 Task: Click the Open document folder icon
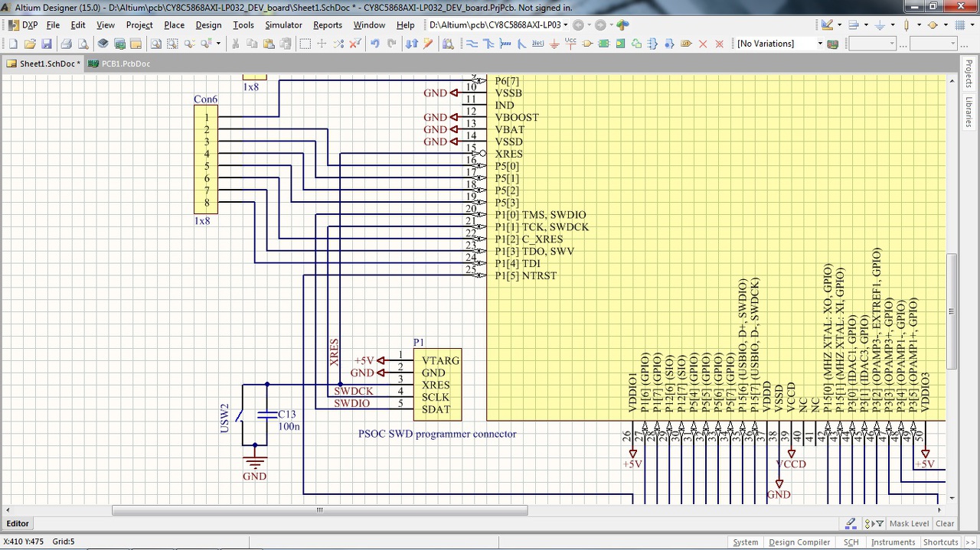tap(30, 44)
